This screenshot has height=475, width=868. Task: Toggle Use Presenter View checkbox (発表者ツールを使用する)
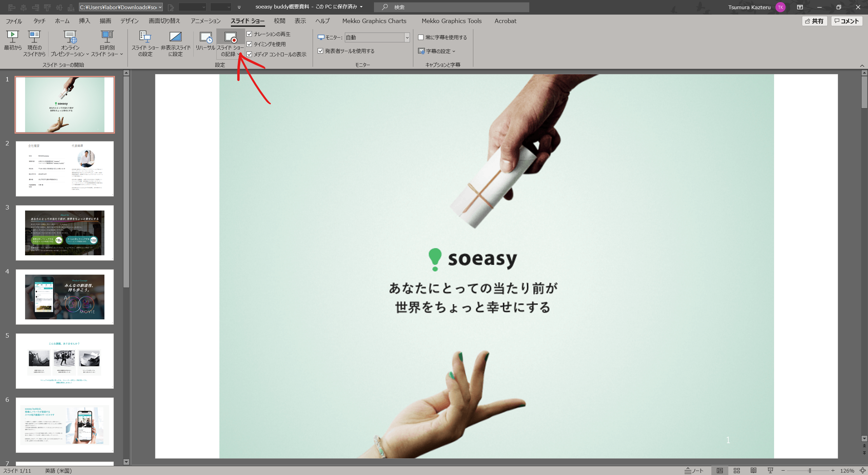coord(320,51)
